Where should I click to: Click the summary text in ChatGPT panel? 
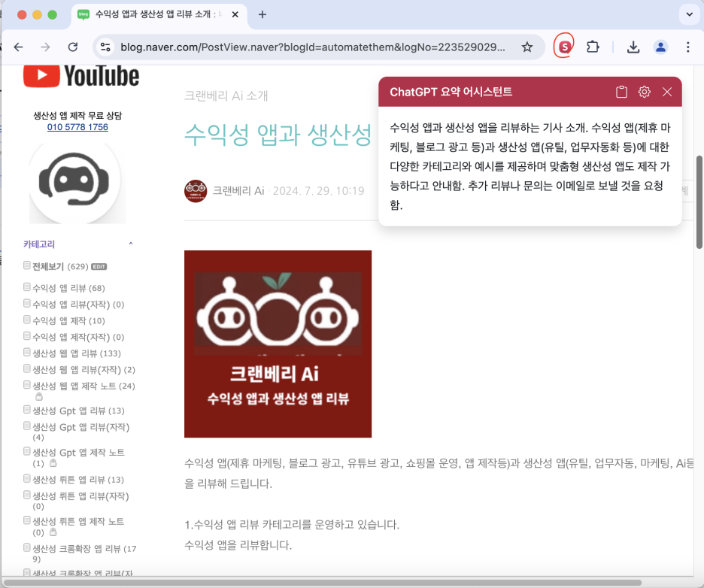[x=530, y=166]
